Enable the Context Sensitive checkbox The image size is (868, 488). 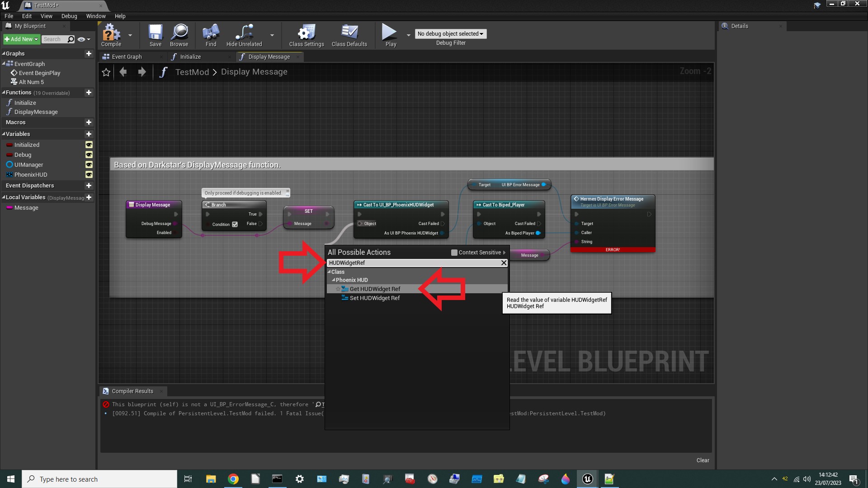(454, 253)
